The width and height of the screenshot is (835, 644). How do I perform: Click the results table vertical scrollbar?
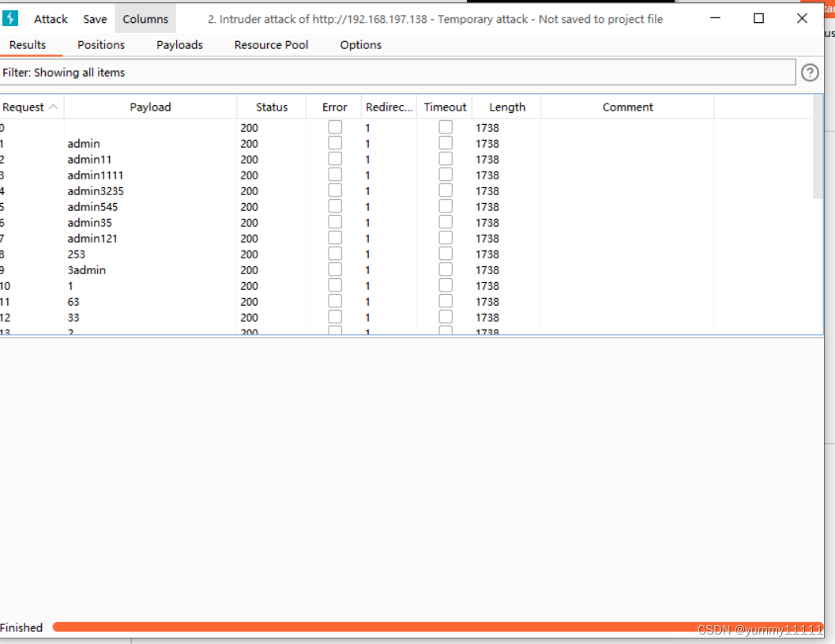818,158
